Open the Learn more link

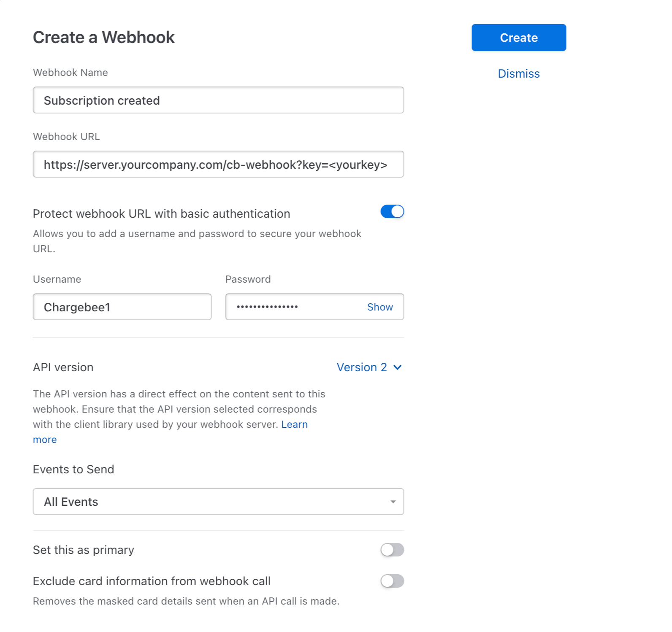(x=294, y=424)
